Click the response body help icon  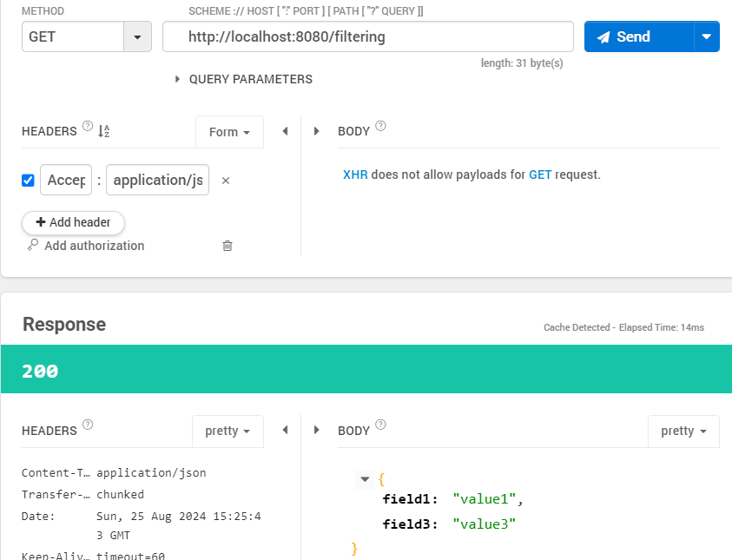click(380, 425)
